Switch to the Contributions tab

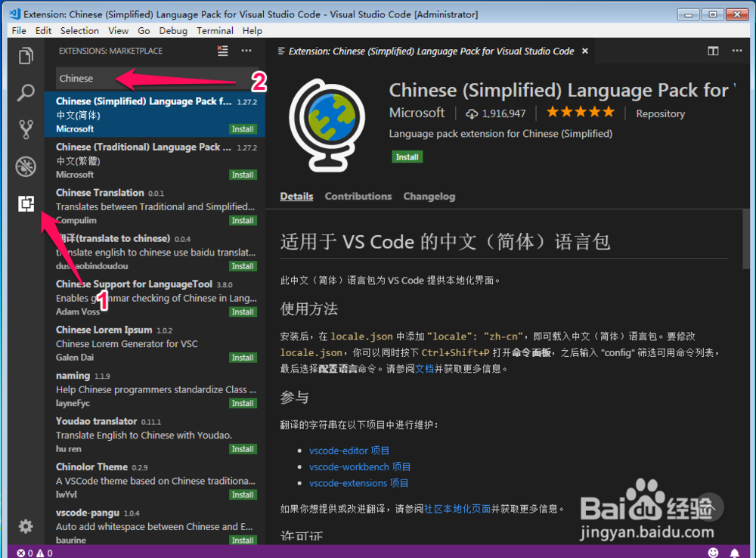coord(358,197)
